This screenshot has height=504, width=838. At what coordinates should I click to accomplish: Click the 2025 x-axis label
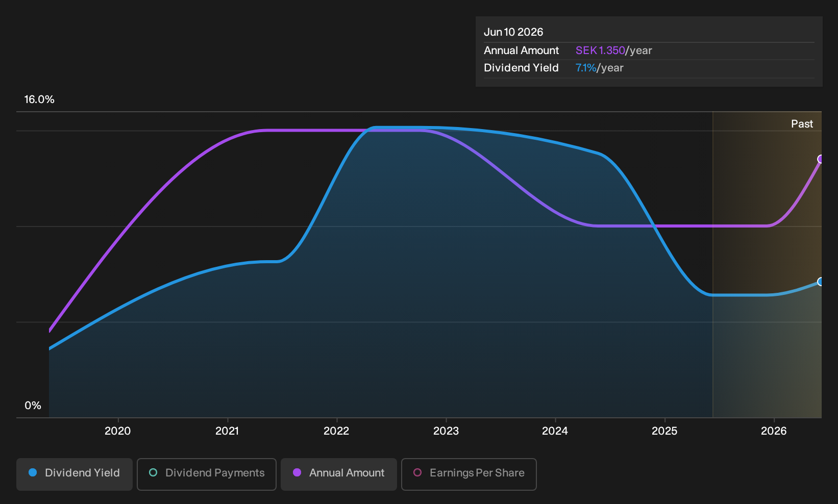(x=664, y=431)
